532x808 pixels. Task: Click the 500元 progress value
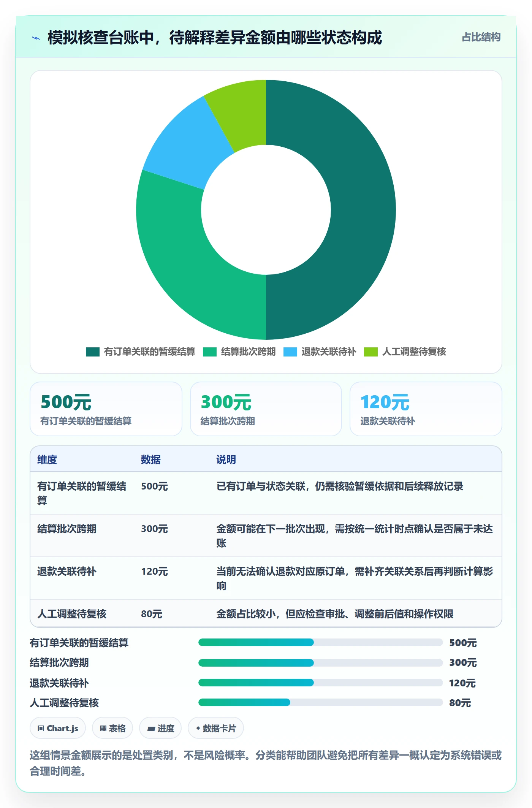(463, 643)
